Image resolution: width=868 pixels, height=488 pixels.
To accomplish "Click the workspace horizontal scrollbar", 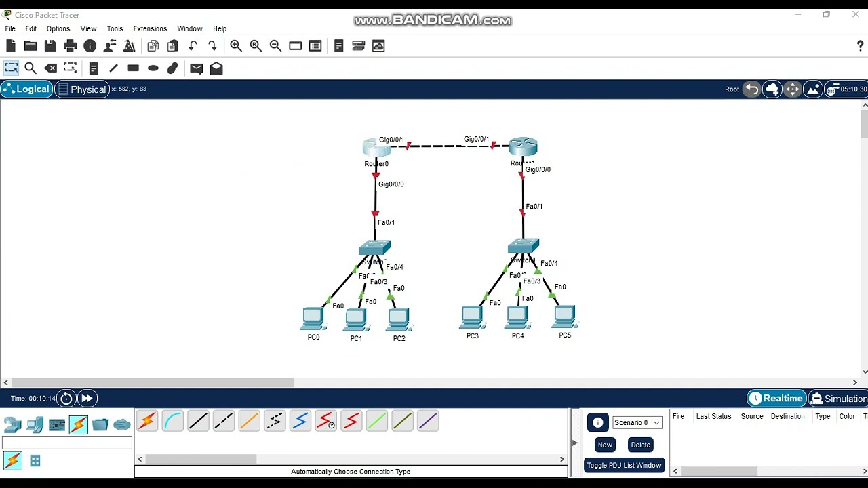I will 153,382.
